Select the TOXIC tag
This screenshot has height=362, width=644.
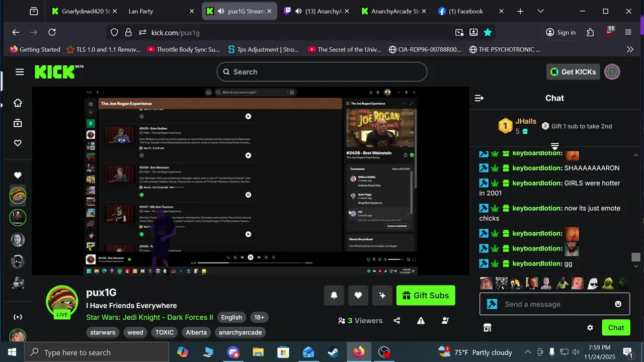pos(165,332)
